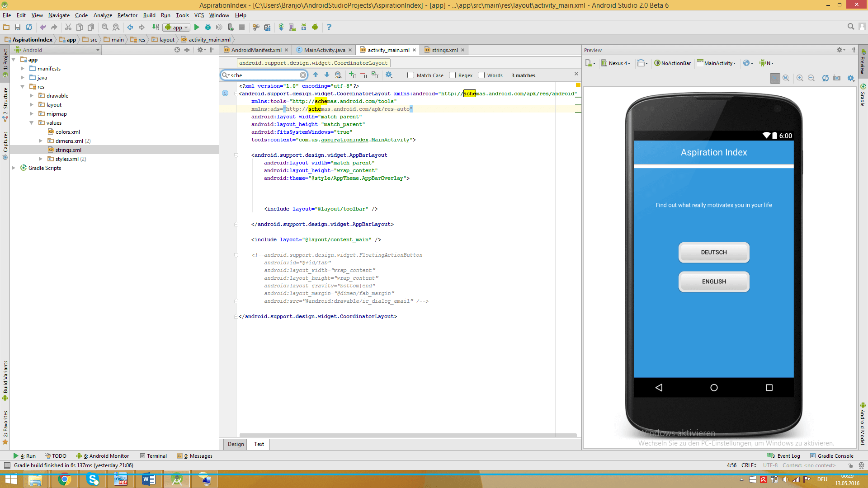Collapse the values folder
868x488 pixels.
pyautogui.click(x=31, y=123)
